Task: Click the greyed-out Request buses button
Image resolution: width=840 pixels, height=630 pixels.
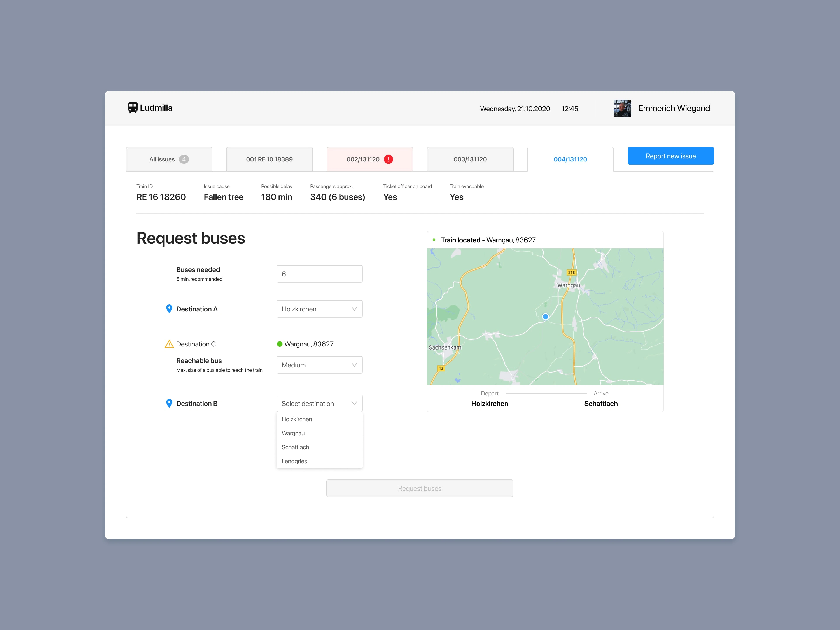Action: pos(419,488)
